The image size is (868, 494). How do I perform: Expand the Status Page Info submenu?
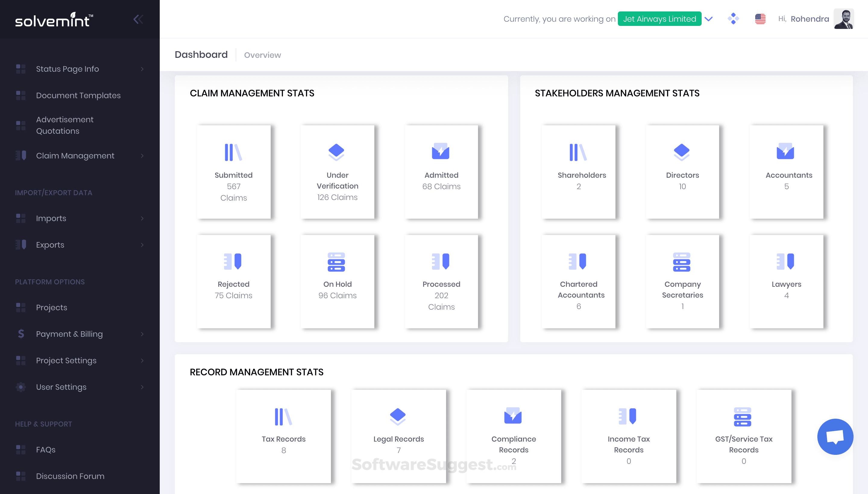(x=142, y=69)
